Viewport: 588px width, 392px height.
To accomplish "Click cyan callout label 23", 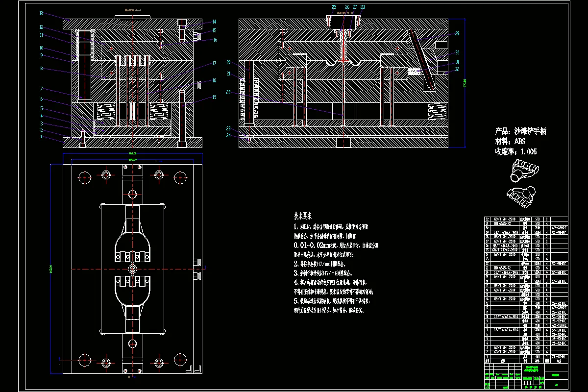I will coord(228,128).
